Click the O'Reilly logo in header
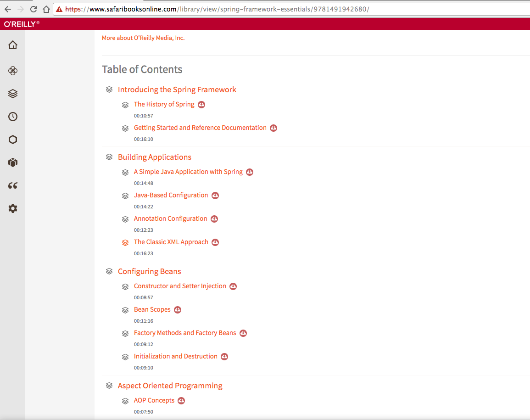The height and width of the screenshot is (420, 530). point(22,24)
